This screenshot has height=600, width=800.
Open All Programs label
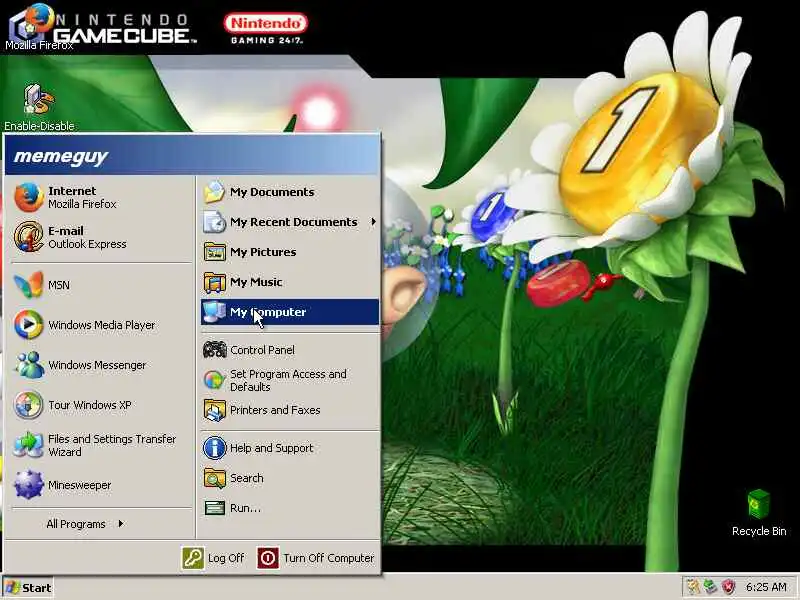click(76, 524)
